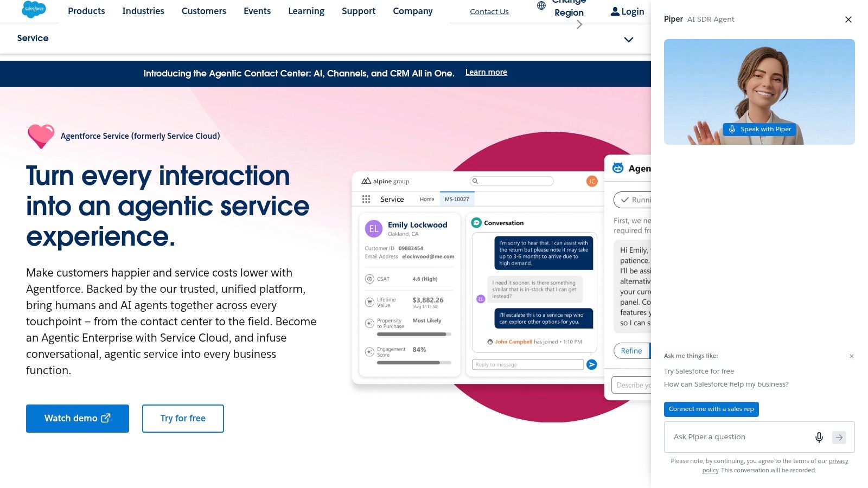This screenshot has width=868, height=488.
Task: Click the search box in alpine group demo
Action: click(x=512, y=181)
